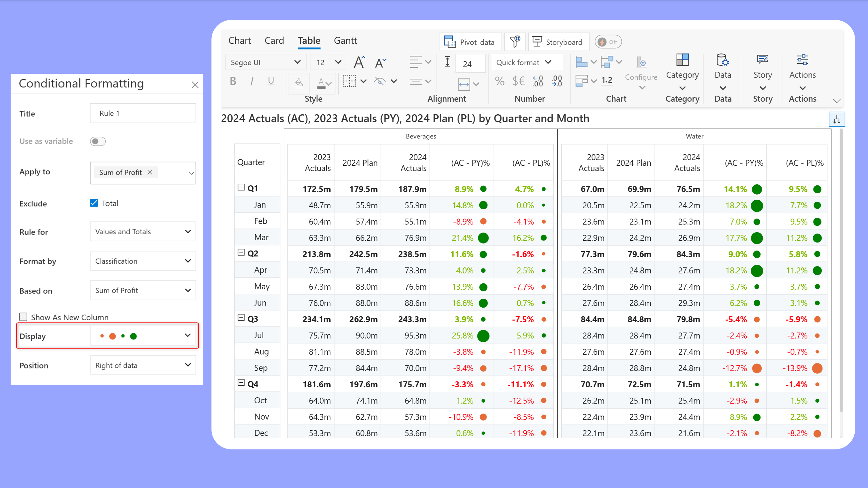This screenshot has width=868, height=488.
Task: Enable Show As New Column checkbox
Action: pos(23,317)
